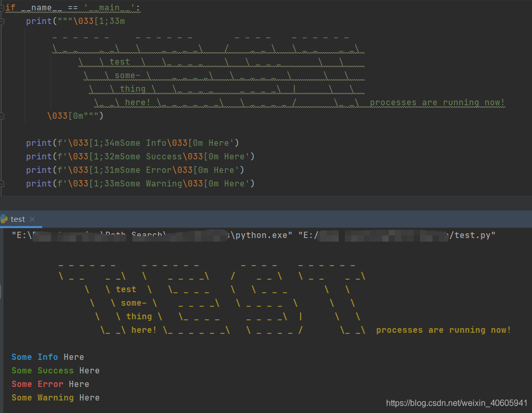The height and width of the screenshot is (413, 532).
Task: Click 'processes are running now!' in editor code
Action: pyautogui.click(x=437, y=103)
